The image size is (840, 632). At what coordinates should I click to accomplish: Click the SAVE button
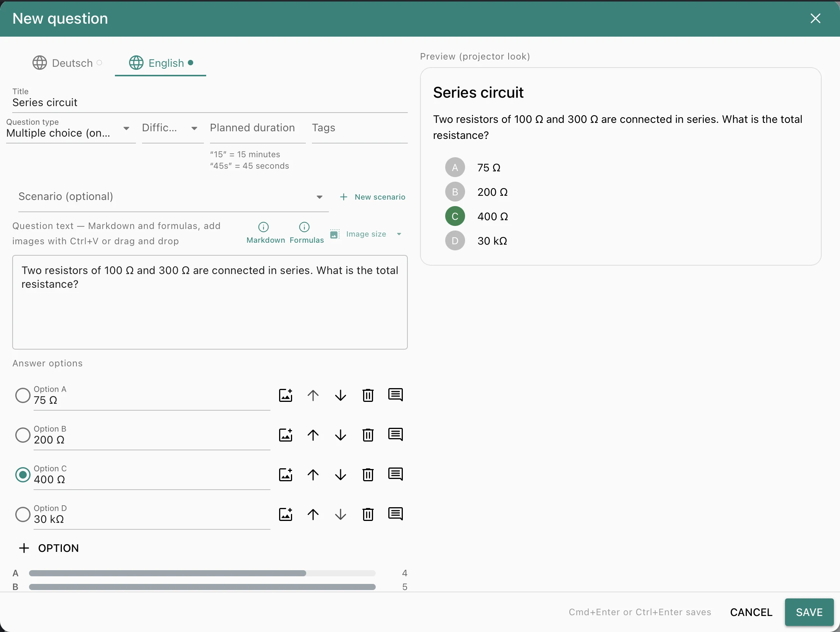809,612
